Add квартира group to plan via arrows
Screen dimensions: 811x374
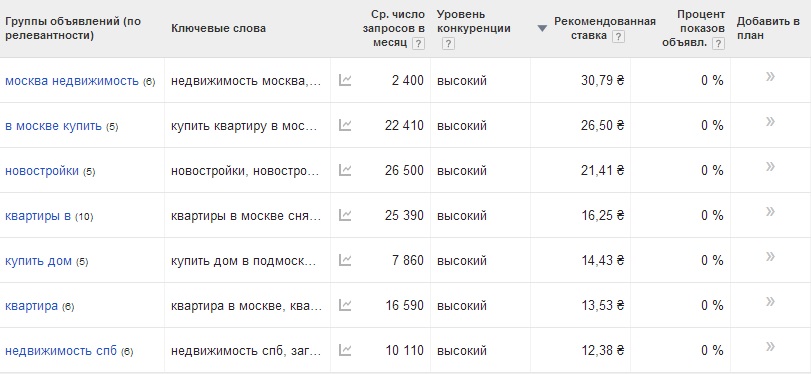pos(770,302)
